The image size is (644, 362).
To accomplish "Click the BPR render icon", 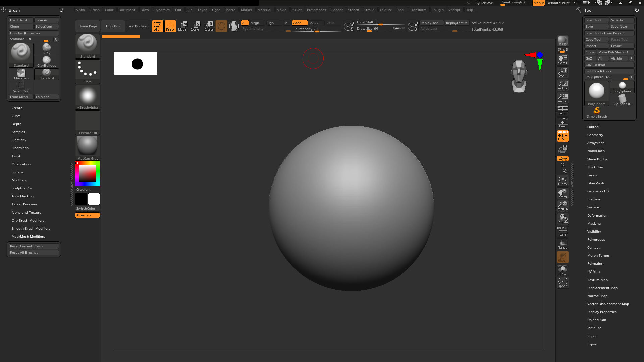I will click(562, 41).
